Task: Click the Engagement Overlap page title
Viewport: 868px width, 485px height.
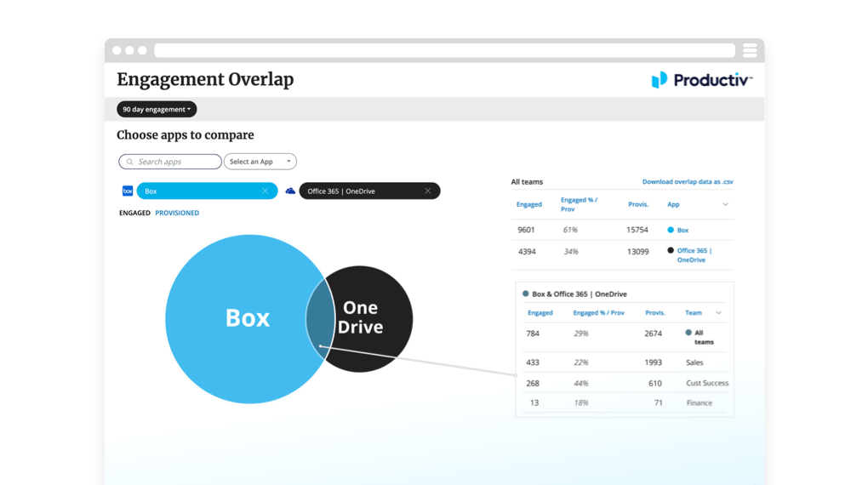Action: [205, 80]
